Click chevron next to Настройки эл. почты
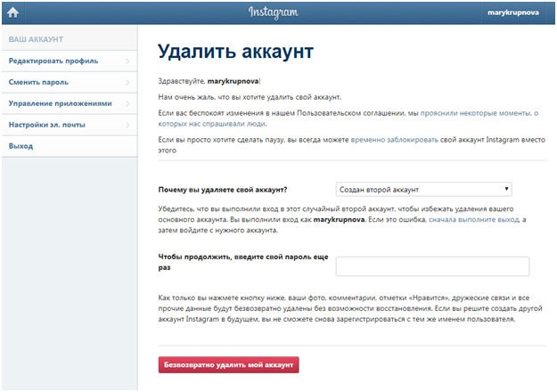The image size is (557, 392). tap(127, 125)
